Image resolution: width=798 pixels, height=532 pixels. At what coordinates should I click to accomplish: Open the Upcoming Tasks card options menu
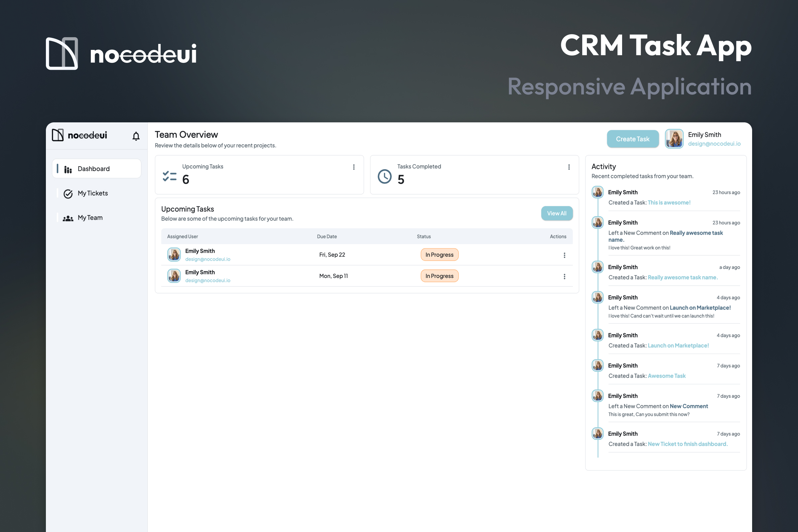[x=354, y=167]
